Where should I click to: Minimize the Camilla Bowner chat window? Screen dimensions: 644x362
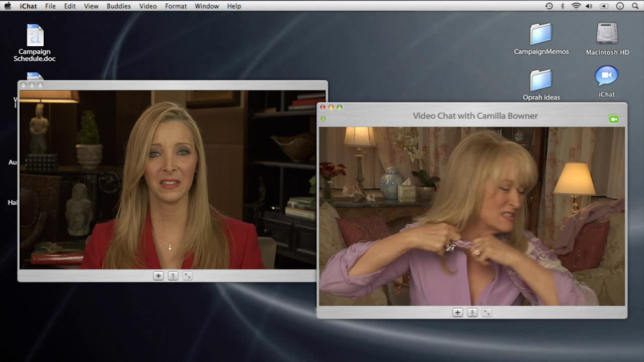click(331, 107)
